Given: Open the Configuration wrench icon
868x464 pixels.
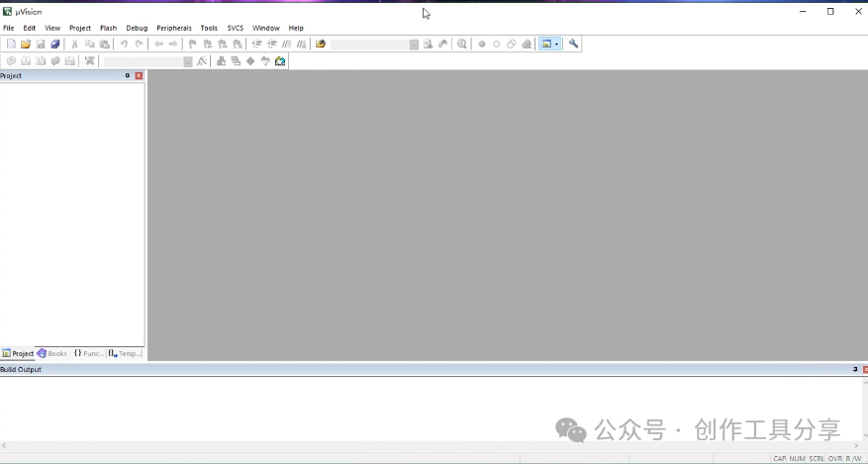Looking at the screenshot, I should (x=573, y=44).
